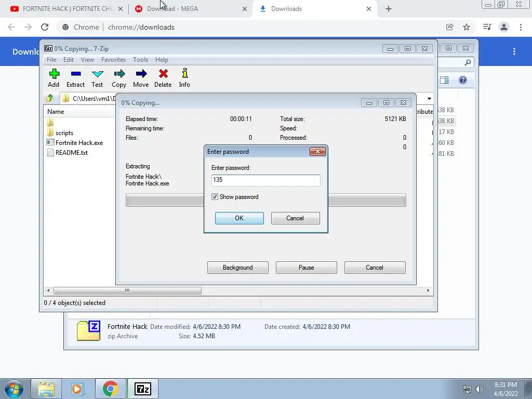532x399 pixels.
Task: Select README.txt in file list
Action: coord(67,153)
